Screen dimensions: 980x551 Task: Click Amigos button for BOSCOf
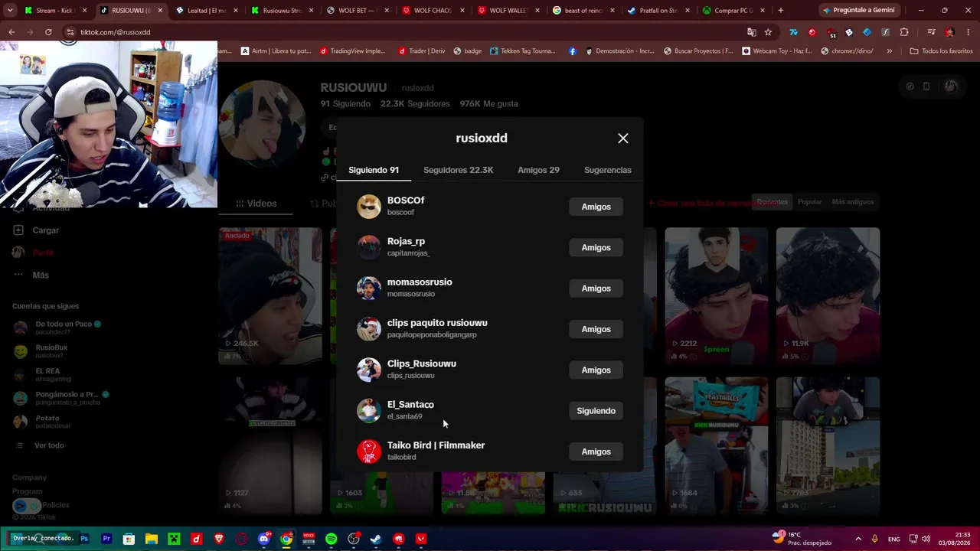tap(596, 207)
